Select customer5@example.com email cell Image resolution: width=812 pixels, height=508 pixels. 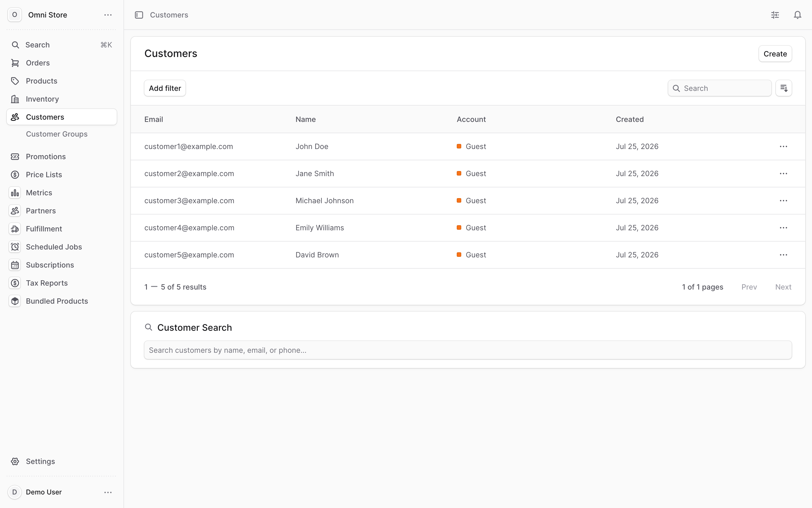pos(189,255)
